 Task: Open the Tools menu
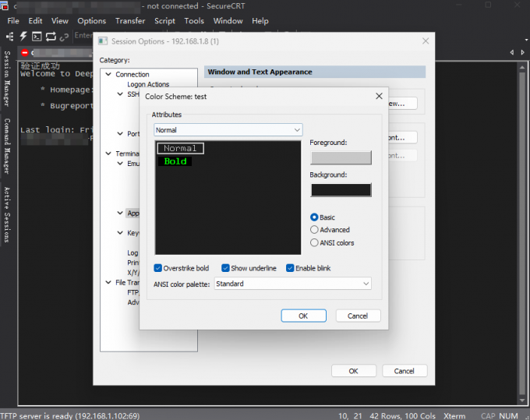[x=194, y=20]
